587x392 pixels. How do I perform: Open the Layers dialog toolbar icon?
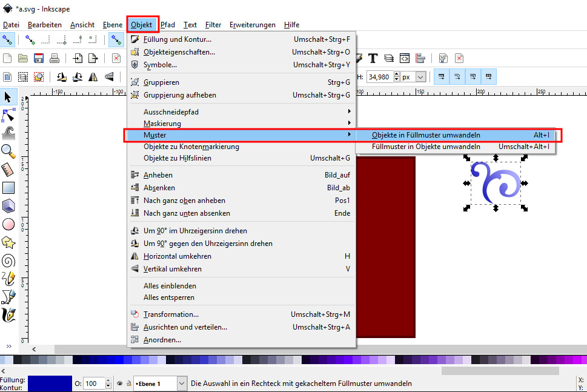(x=389, y=58)
